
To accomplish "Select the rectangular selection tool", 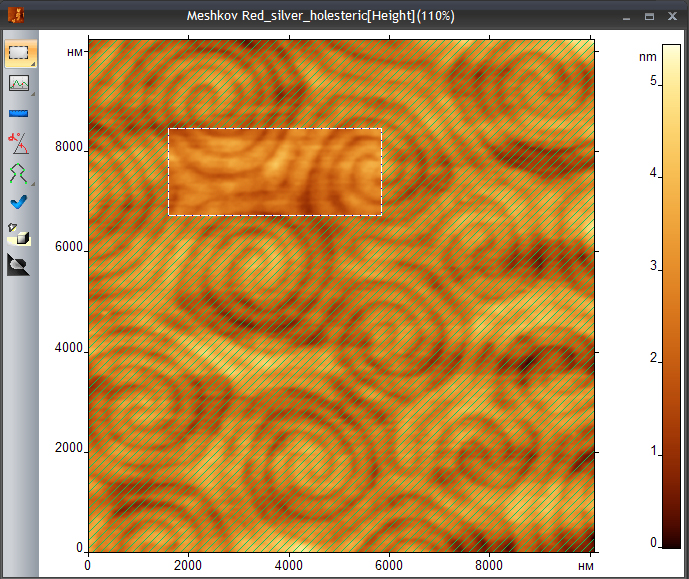I will click(x=19, y=53).
